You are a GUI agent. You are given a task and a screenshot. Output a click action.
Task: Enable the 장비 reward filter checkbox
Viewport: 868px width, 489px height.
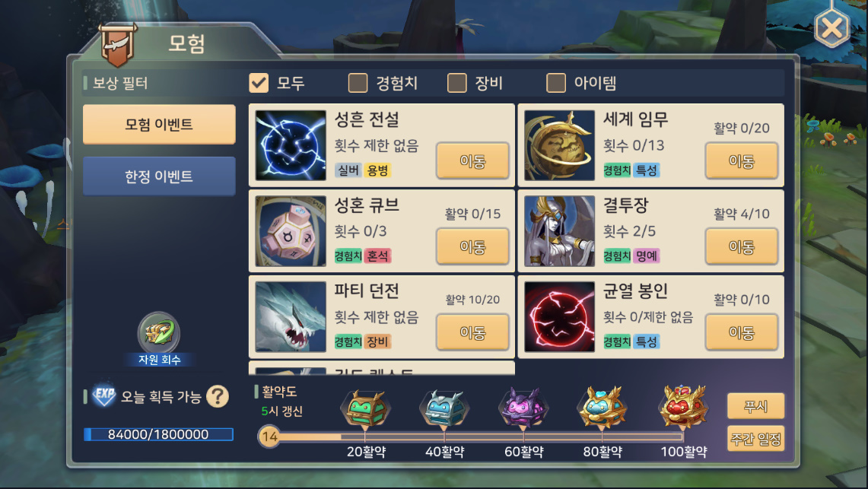tap(456, 83)
